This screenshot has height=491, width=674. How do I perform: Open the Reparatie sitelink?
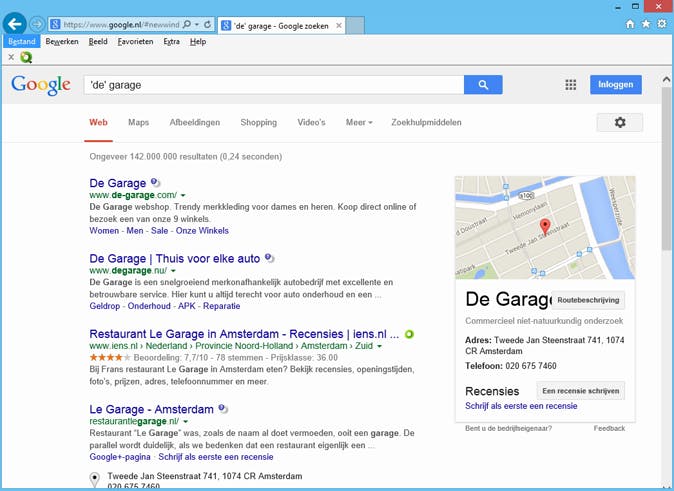(221, 306)
